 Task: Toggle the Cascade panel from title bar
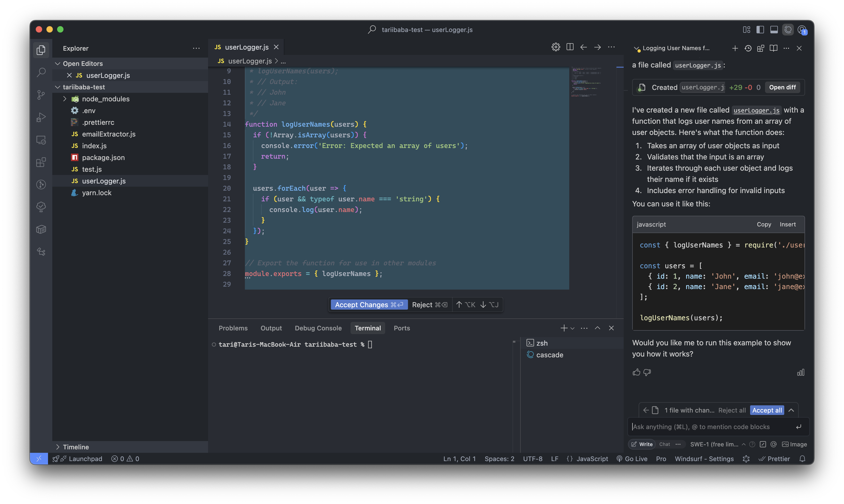click(788, 30)
